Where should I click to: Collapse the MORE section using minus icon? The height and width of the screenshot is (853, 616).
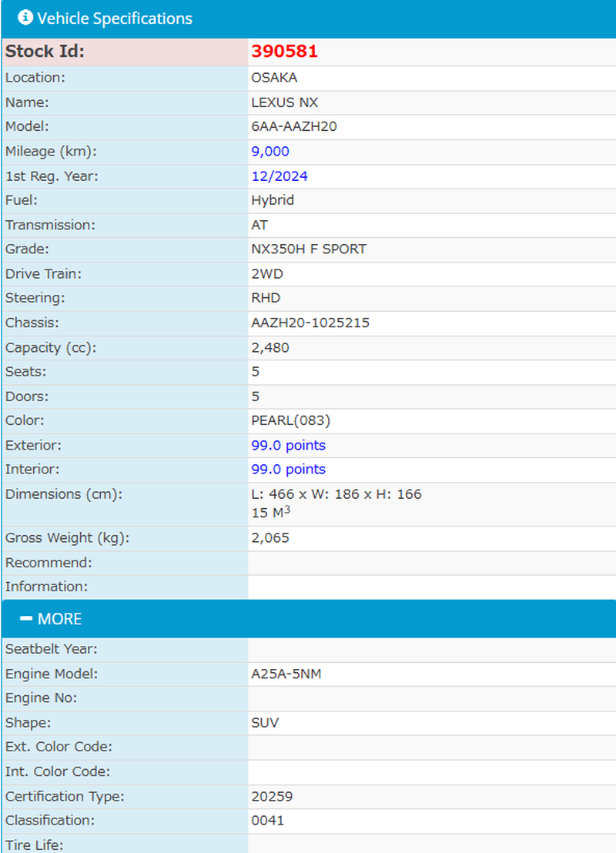25,618
